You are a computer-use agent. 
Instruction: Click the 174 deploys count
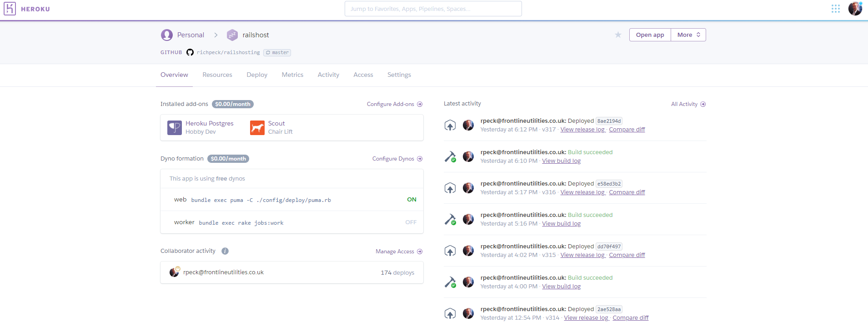[397, 273]
